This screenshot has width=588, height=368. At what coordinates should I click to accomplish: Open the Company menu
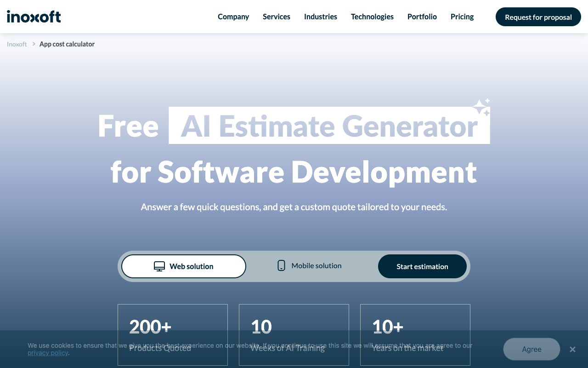(x=233, y=17)
